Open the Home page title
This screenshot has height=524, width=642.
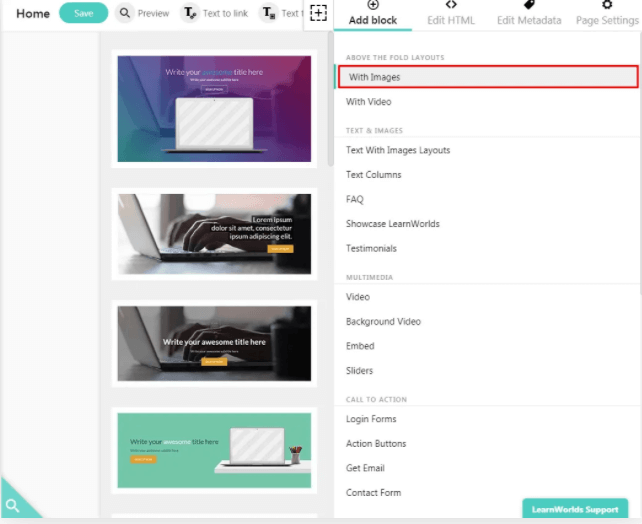click(x=33, y=14)
